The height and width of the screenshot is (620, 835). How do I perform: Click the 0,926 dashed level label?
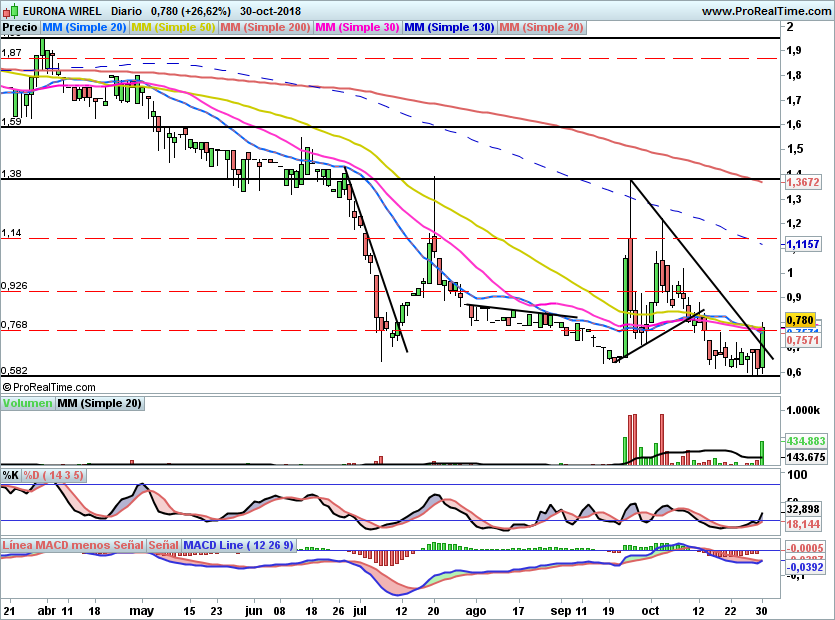tap(14, 286)
